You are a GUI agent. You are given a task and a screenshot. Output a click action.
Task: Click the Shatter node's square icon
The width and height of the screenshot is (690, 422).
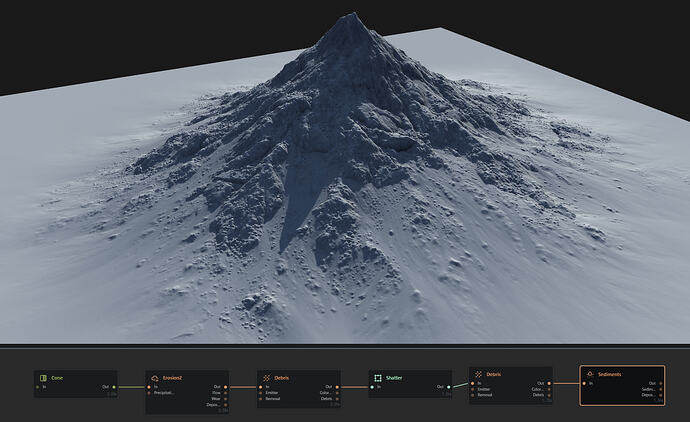(x=378, y=378)
